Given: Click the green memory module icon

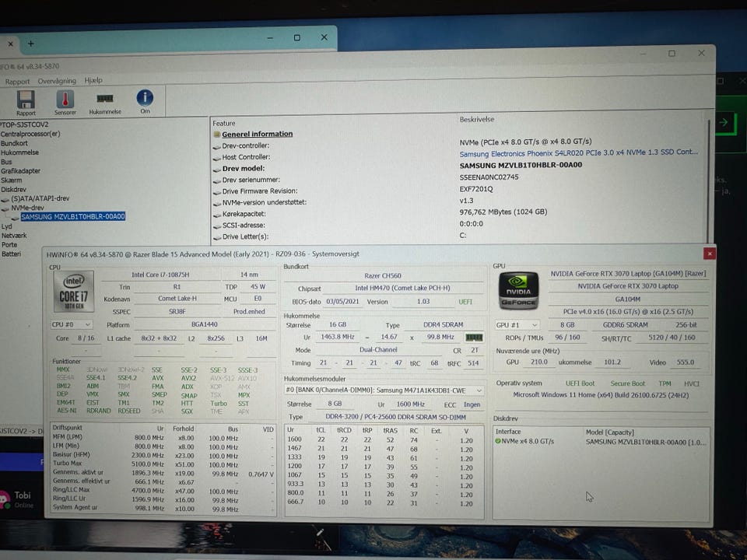Looking at the screenshot, I should point(473,338).
